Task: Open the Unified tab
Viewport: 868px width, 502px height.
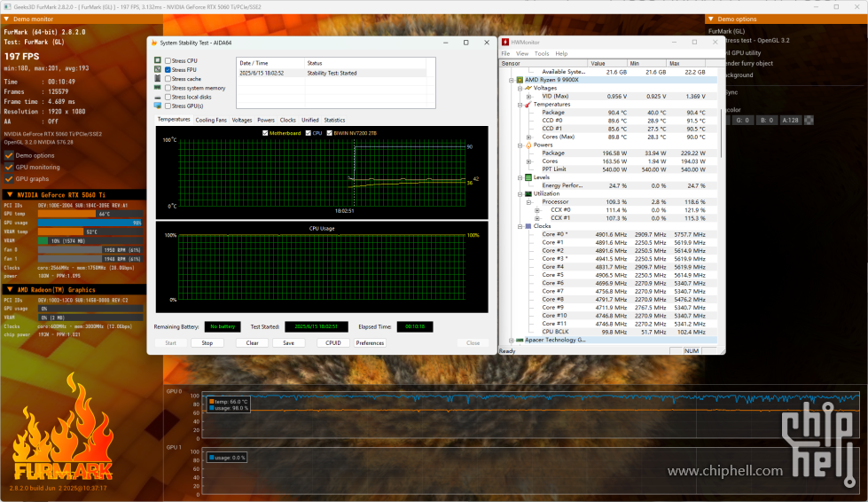Action: [x=310, y=120]
